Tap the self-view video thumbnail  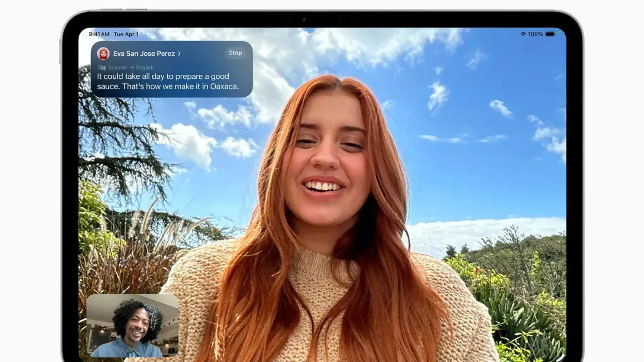[x=133, y=326]
